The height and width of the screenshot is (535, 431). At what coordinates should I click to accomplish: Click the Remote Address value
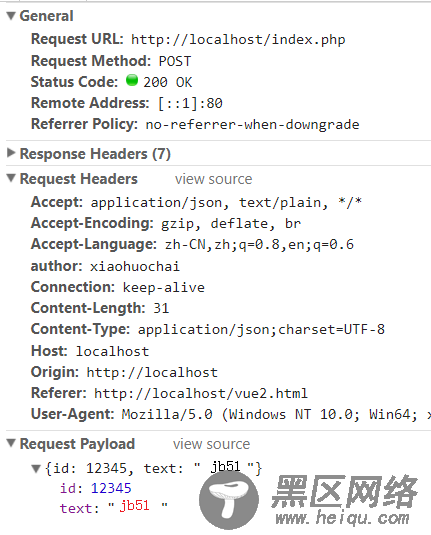point(190,103)
